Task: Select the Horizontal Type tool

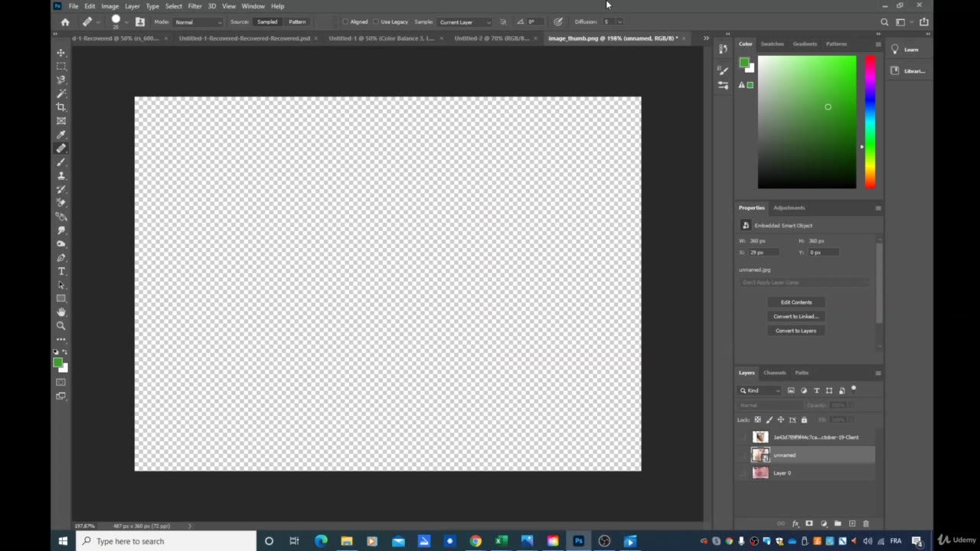Action: coord(61,272)
